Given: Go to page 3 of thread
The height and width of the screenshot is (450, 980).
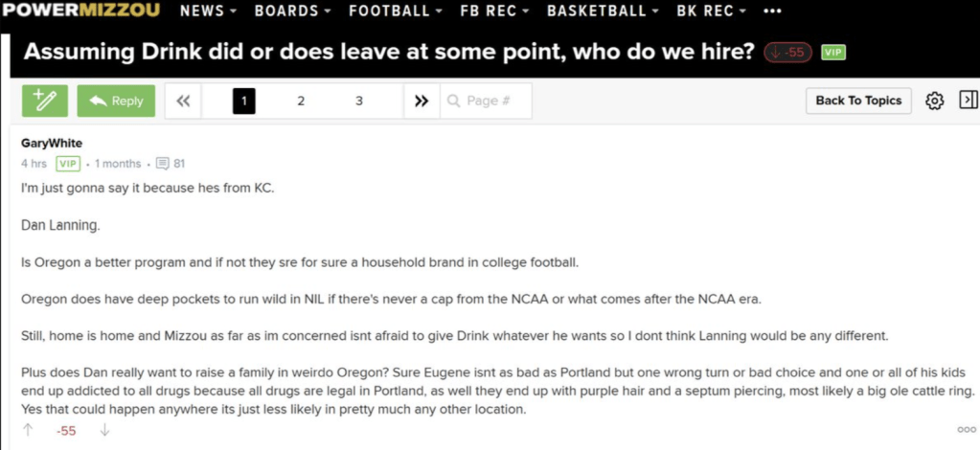Looking at the screenshot, I should [358, 101].
